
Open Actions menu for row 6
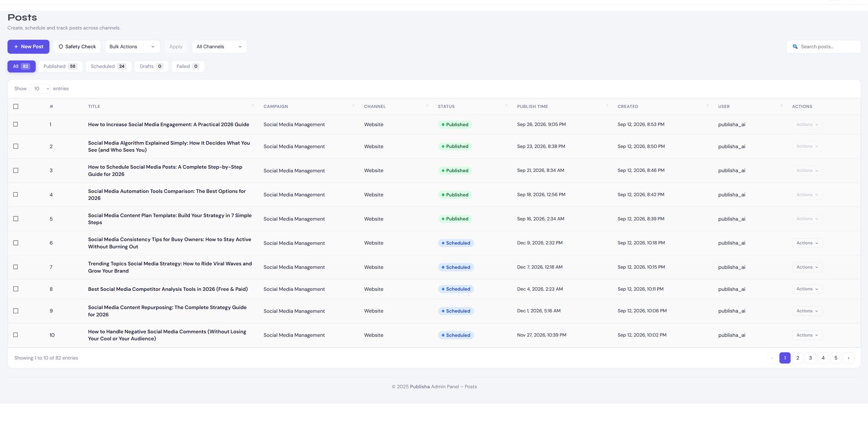tap(807, 243)
